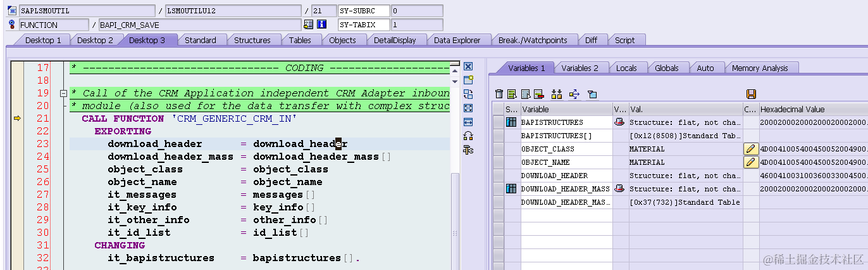Click the orange save diskette icon
This screenshot has height=270, width=868.
[751, 94]
